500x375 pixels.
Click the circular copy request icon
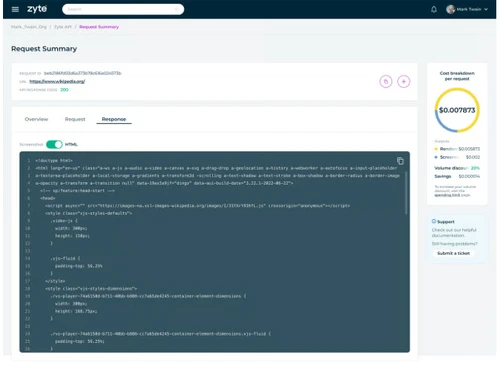pos(386,81)
